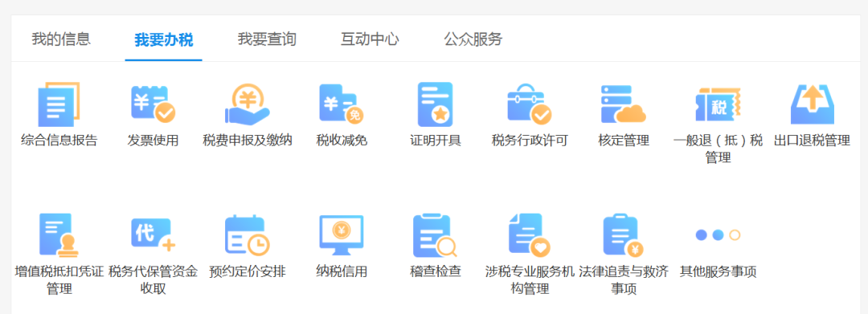Image resolution: width=868 pixels, height=314 pixels.
Task: Select the 我要办税 tab
Action: coord(163,40)
